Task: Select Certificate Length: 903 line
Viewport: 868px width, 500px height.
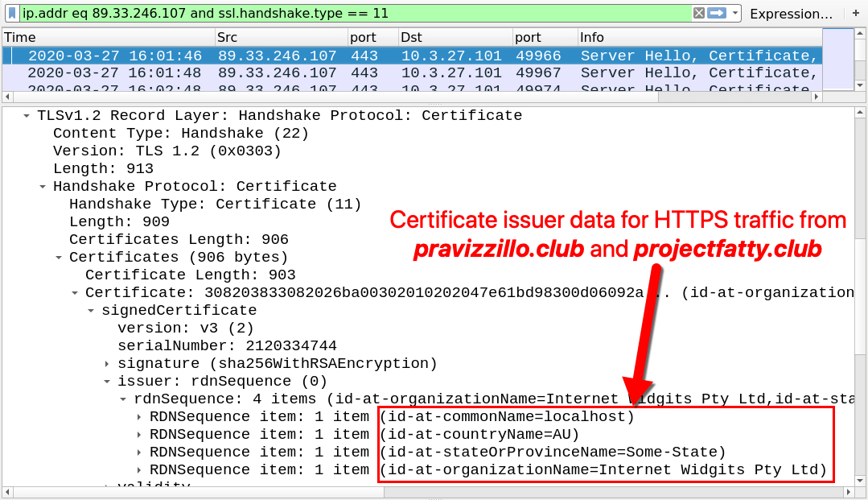Action: (191, 275)
